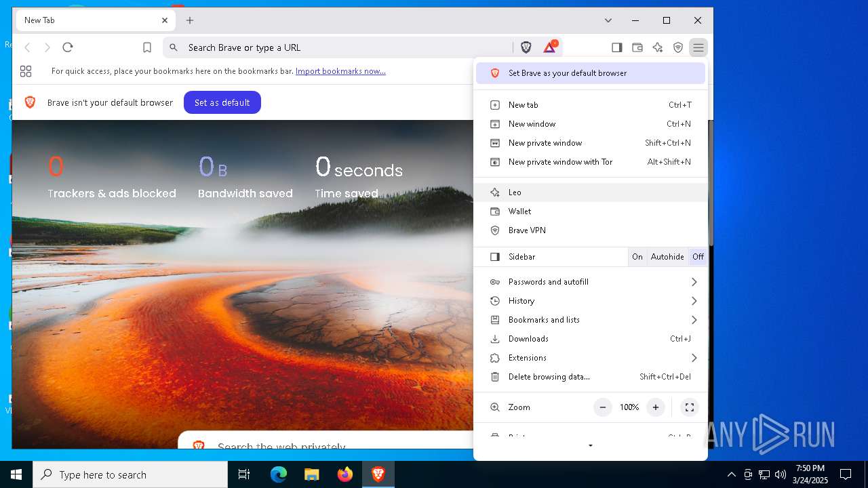868x488 pixels.
Task: Click Bandwidth saved stat
Action: point(245,176)
